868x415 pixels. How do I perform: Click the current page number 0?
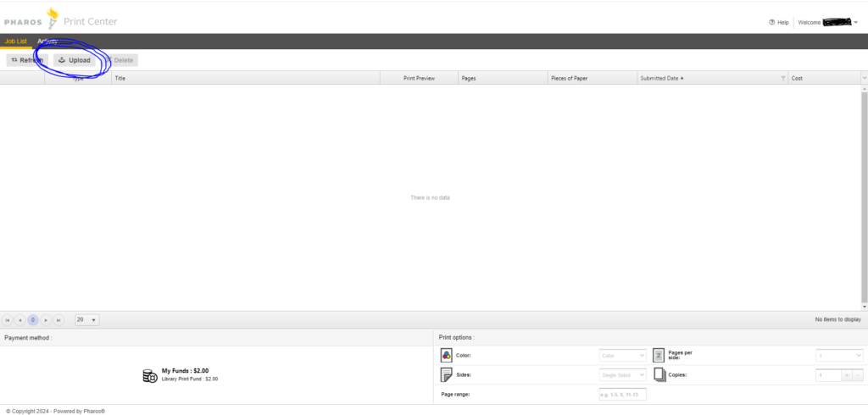point(33,320)
